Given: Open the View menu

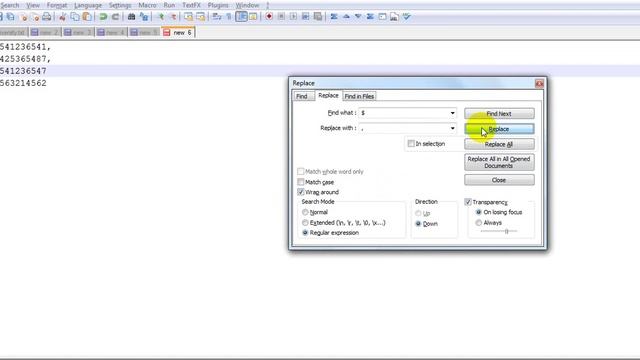Looking at the screenshot, I should tap(33, 5).
